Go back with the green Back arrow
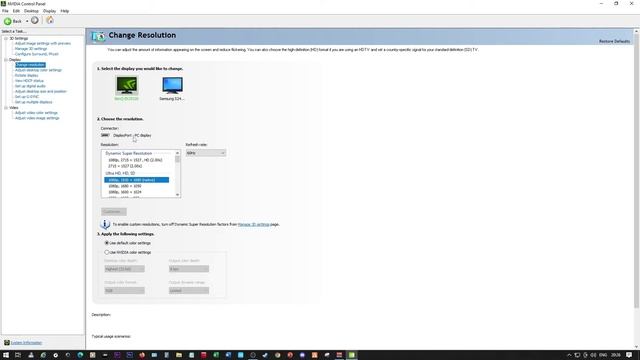Screen dimensions: 640x360 [8, 21]
